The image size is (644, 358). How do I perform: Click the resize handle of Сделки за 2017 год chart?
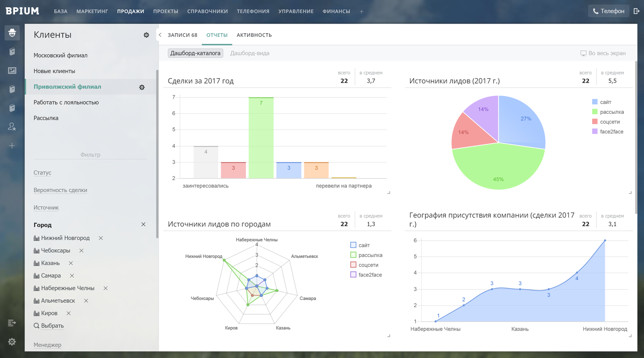point(389,192)
